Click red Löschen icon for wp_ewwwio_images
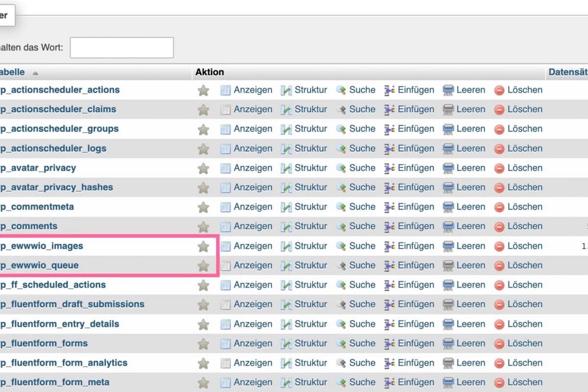Image resolution: width=588 pixels, height=392 pixels. tap(499, 246)
